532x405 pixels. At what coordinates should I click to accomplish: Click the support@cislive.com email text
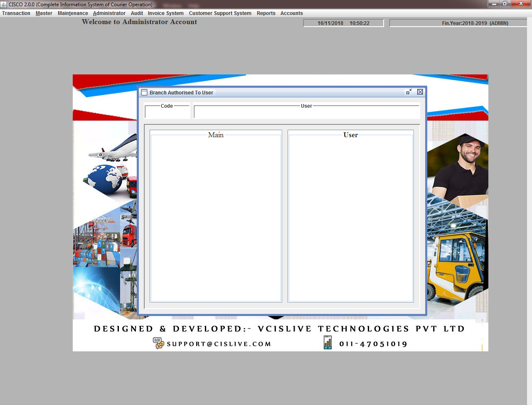219,344
